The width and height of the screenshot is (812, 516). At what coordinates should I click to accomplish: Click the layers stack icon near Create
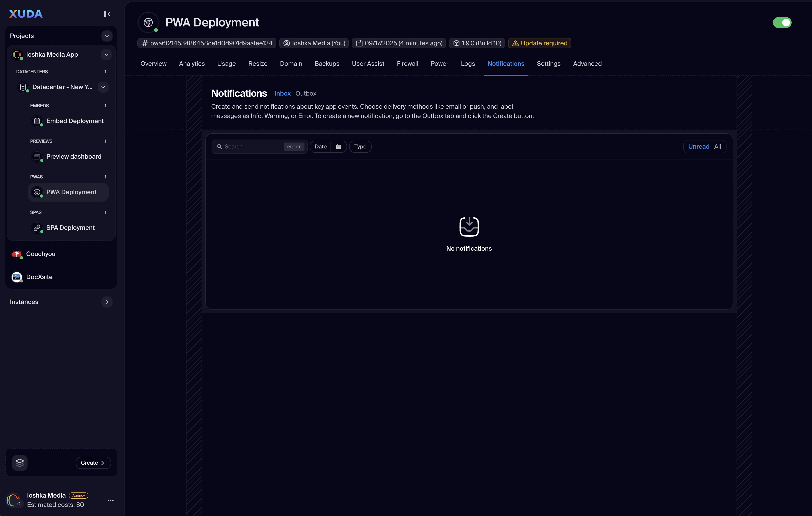pyautogui.click(x=20, y=463)
